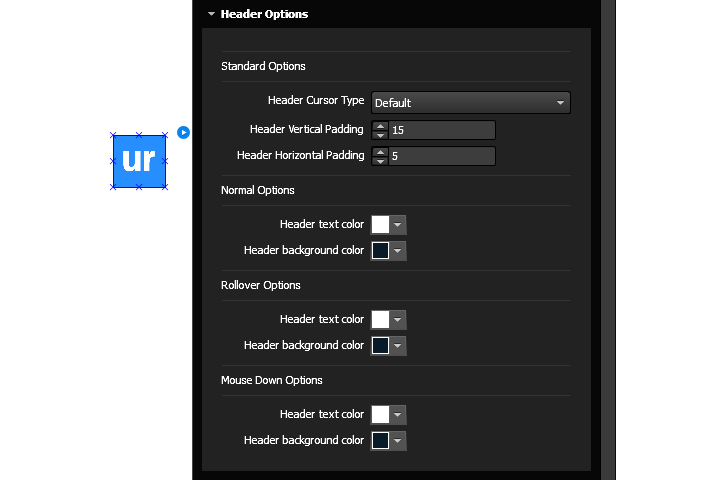Image resolution: width=720 pixels, height=480 pixels.
Task: Select the blue 'ur' widget on the canvas
Action: (x=139, y=161)
